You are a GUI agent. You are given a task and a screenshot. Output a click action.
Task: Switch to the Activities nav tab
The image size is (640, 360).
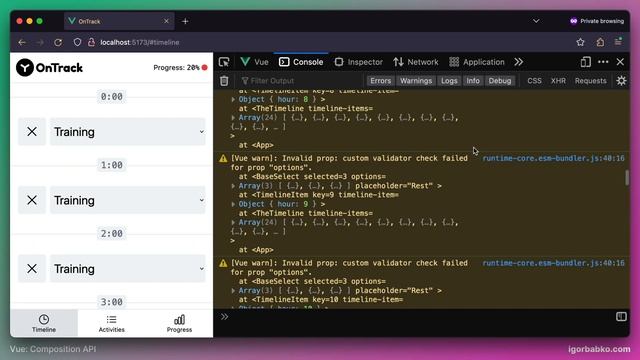click(x=111, y=323)
